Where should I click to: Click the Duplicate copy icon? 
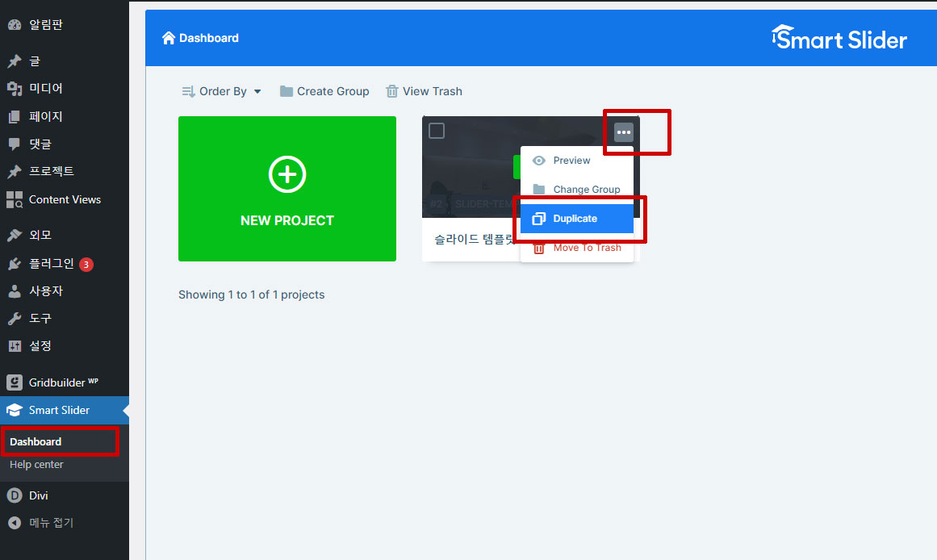tap(538, 219)
